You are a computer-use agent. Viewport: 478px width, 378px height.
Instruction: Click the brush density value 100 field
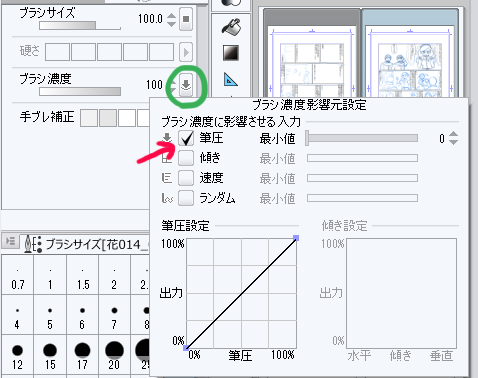coord(154,85)
